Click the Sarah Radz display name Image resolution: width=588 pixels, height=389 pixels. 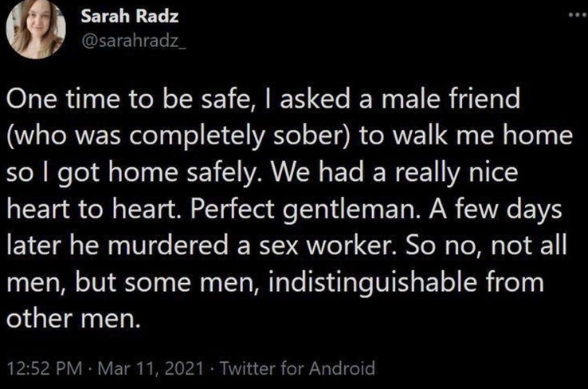pos(130,16)
